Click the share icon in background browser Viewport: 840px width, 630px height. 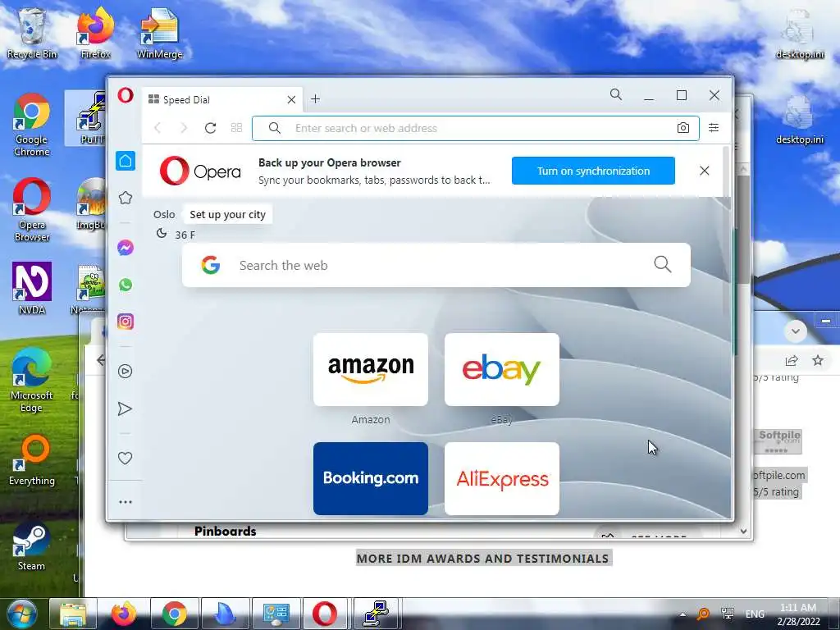coord(792,361)
